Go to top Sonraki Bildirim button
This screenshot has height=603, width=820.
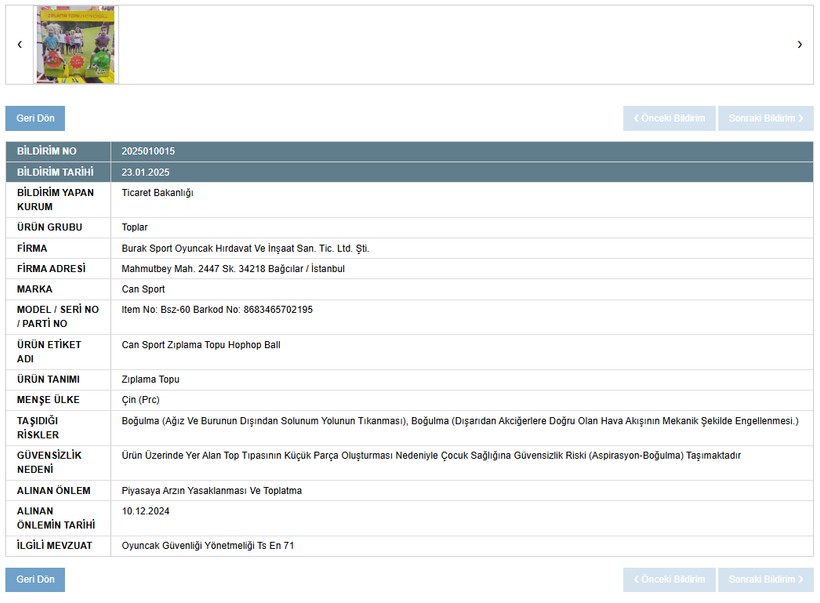(766, 118)
